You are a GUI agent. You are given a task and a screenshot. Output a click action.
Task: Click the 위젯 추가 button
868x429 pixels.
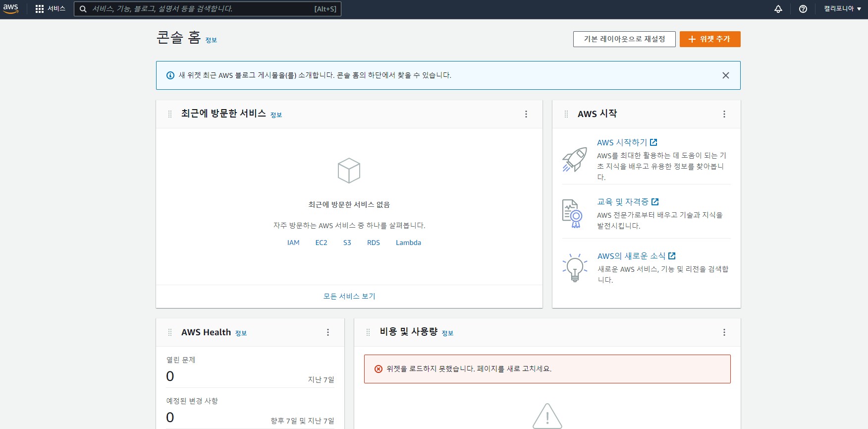click(x=710, y=39)
